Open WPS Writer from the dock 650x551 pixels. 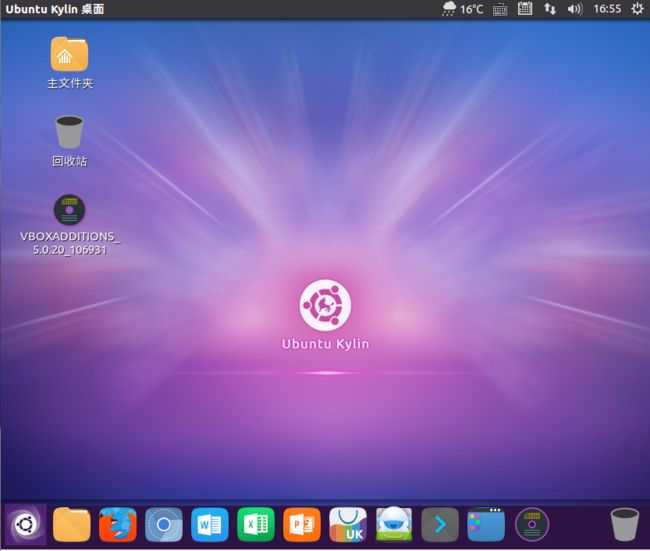(210, 524)
